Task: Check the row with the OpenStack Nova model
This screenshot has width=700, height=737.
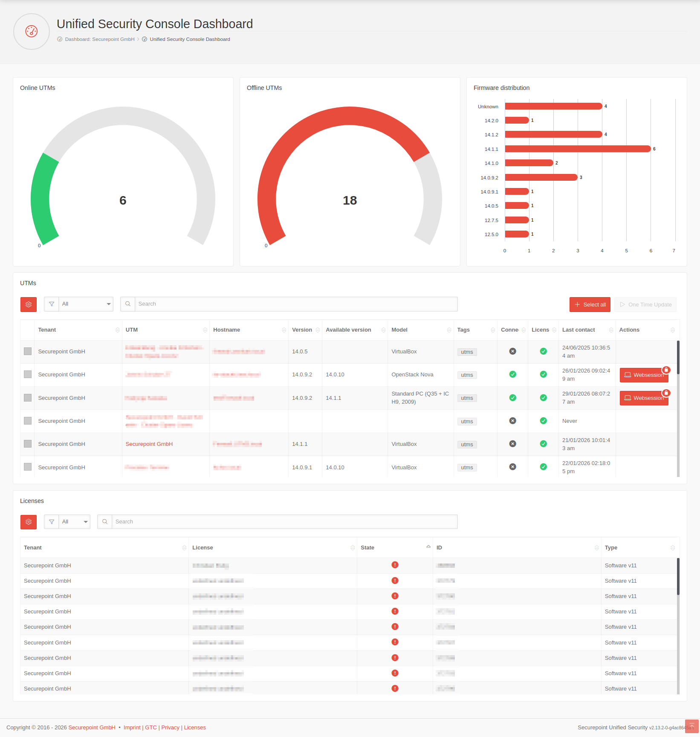Action: pyautogui.click(x=27, y=374)
